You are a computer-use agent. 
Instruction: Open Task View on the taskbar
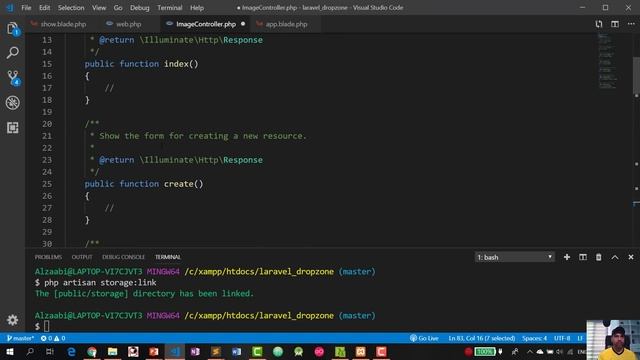(50, 351)
